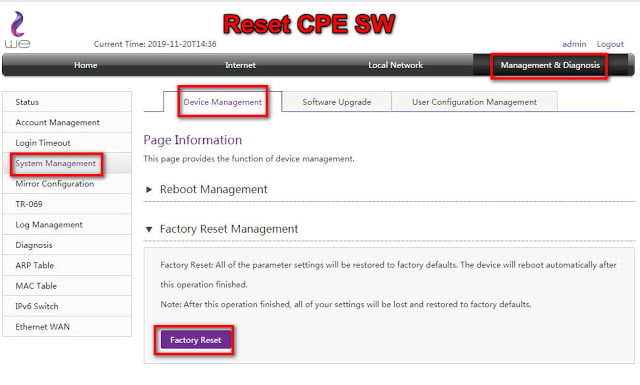Open Status in the sidebar
This screenshot has width=640, height=385.
coord(67,102)
